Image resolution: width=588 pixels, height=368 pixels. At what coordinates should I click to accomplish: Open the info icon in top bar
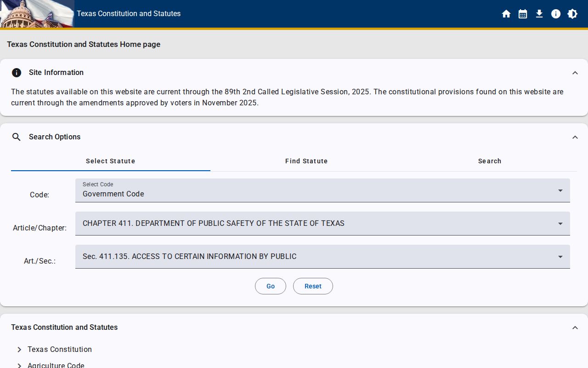click(556, 14)
